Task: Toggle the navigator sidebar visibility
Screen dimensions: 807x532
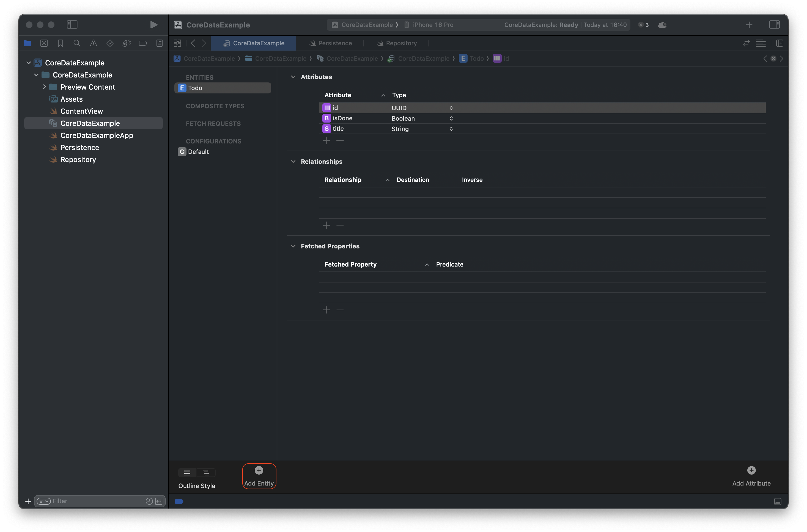Action: (72, 24)
